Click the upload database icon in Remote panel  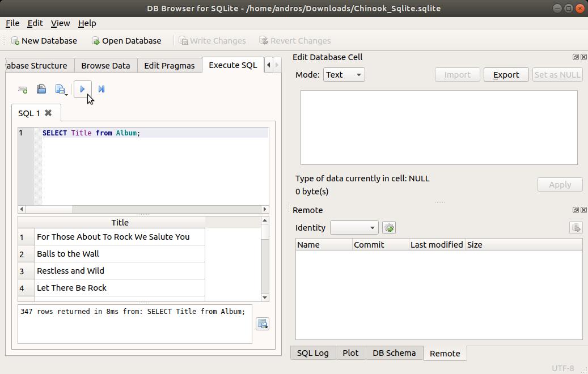coord(576,227)
